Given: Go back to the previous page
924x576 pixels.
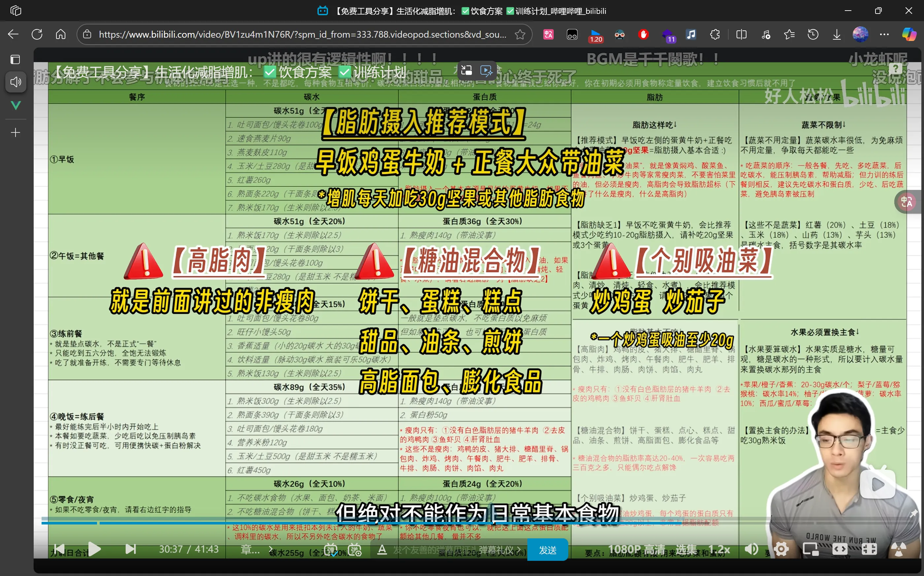Looking at the screenshot, I should [x=13, y=34].
